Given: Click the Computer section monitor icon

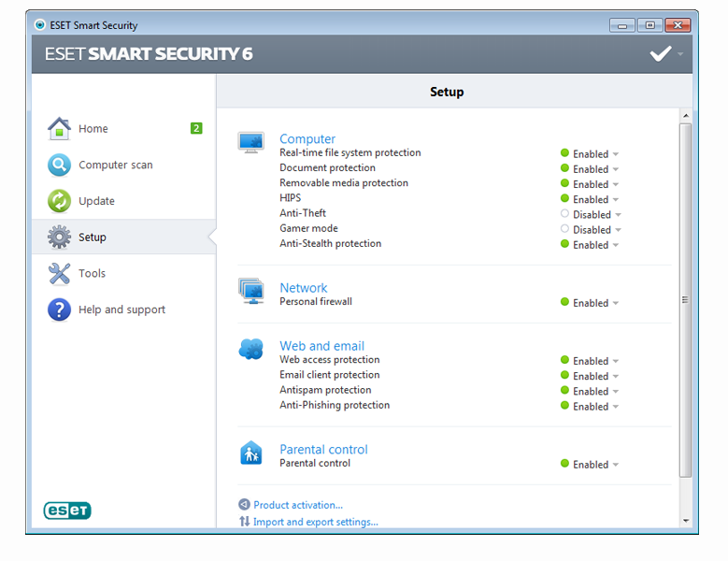Looking at the screenshot, I should point(251,142).
